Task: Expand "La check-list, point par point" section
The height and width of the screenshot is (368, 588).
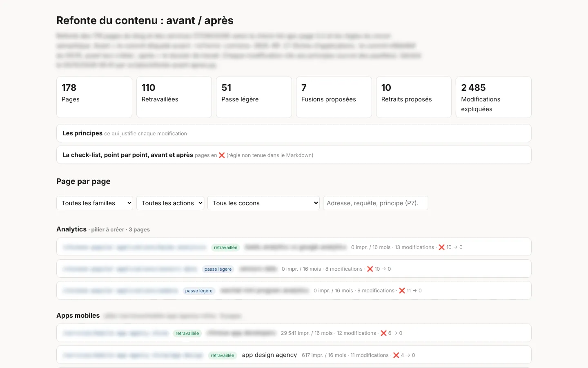Action: (294, 155)
